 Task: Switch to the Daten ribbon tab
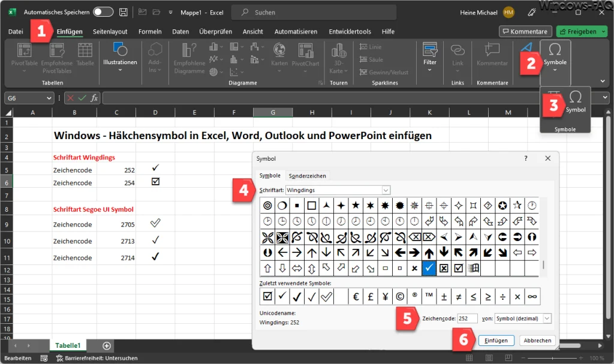click(x=180, y=32)
